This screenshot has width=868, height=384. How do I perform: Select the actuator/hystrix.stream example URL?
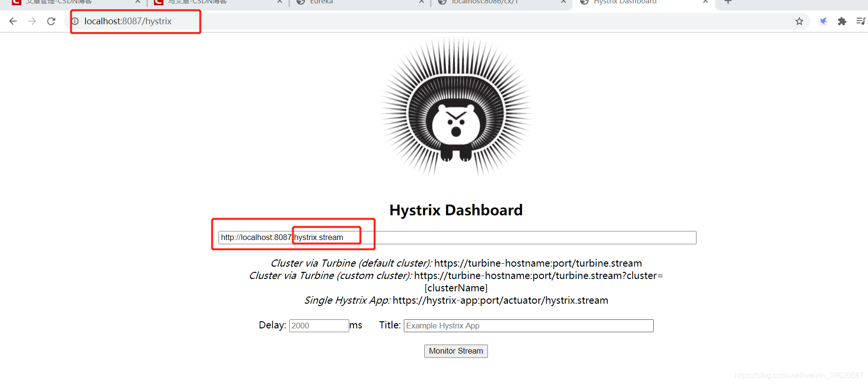500,300
